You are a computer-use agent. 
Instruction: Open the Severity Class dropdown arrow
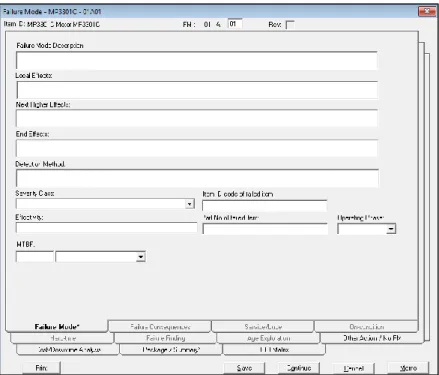point(190,204)
